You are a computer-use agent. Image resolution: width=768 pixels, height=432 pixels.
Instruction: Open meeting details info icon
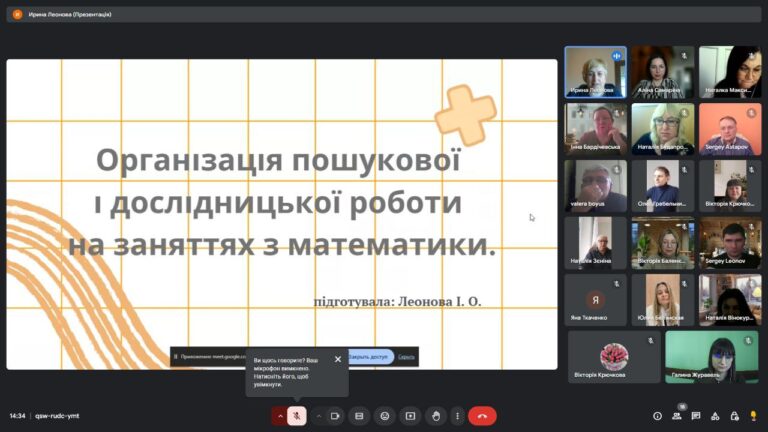pyautogui.click(x=657, y=416)
